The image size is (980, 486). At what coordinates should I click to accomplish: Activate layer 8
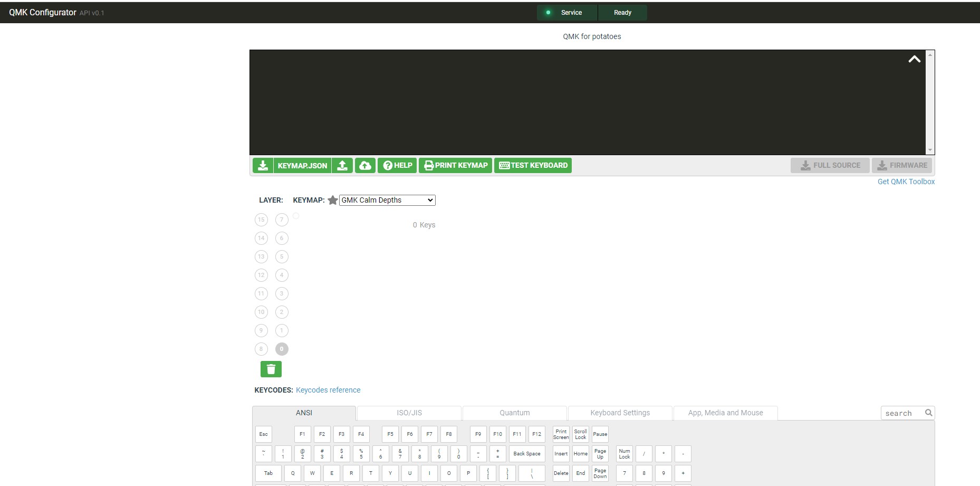(261, 349)
